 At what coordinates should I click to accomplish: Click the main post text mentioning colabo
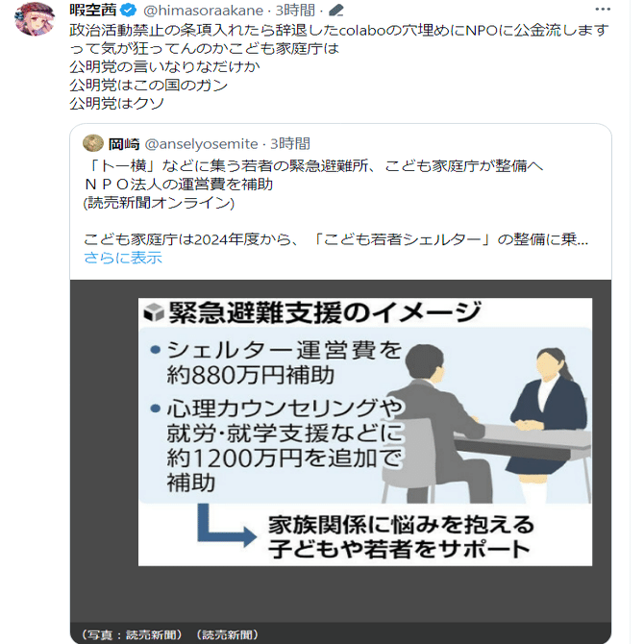(x=339, y=39)
